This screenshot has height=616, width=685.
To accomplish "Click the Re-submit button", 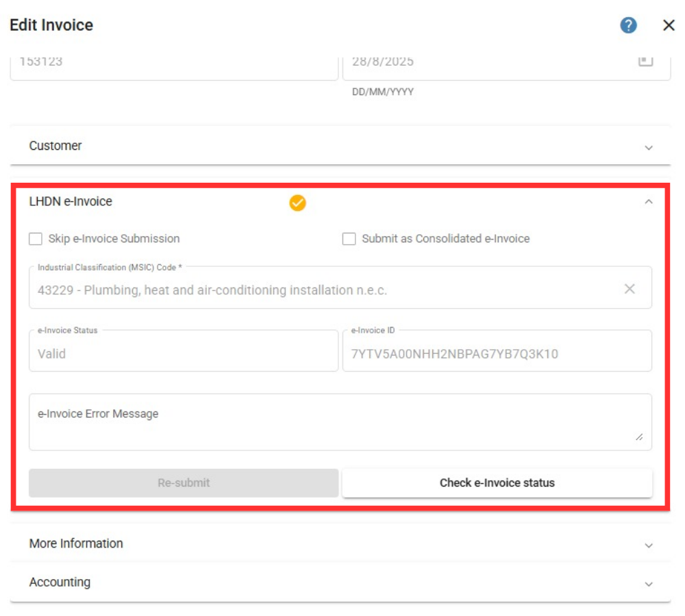I will click(184, 483).
